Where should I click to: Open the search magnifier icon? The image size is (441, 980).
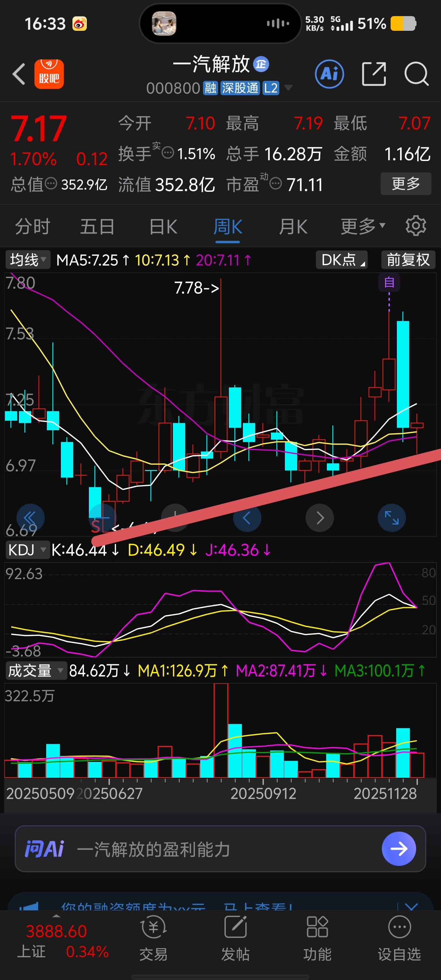416,74
